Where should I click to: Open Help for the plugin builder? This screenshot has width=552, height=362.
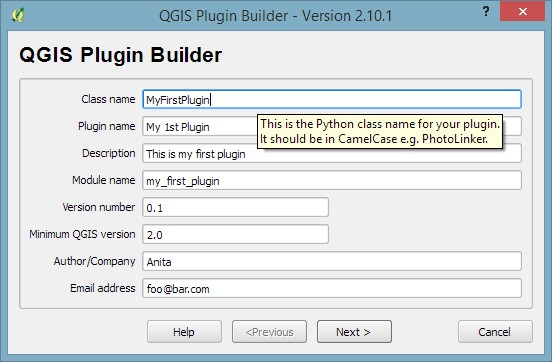(x=184, y=332)
